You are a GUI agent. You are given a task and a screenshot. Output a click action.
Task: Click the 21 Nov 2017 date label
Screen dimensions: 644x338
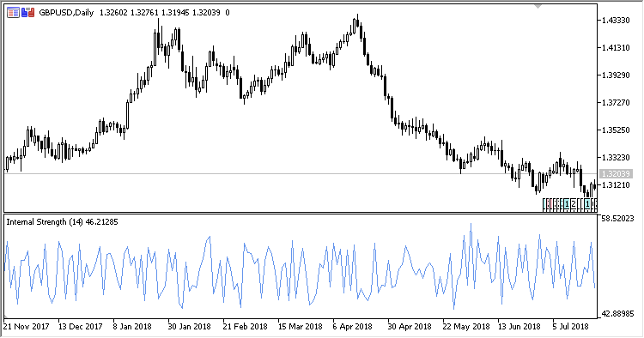[x=27, y=327]
